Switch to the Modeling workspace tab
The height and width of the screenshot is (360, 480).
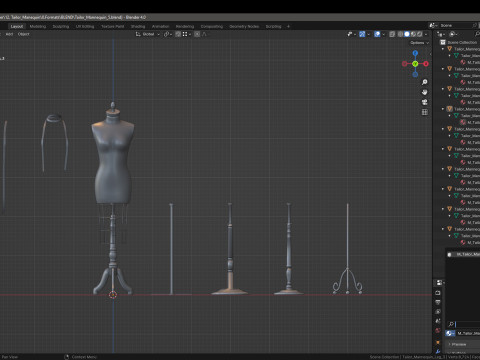pyautogui.click(x=38, y=26)
